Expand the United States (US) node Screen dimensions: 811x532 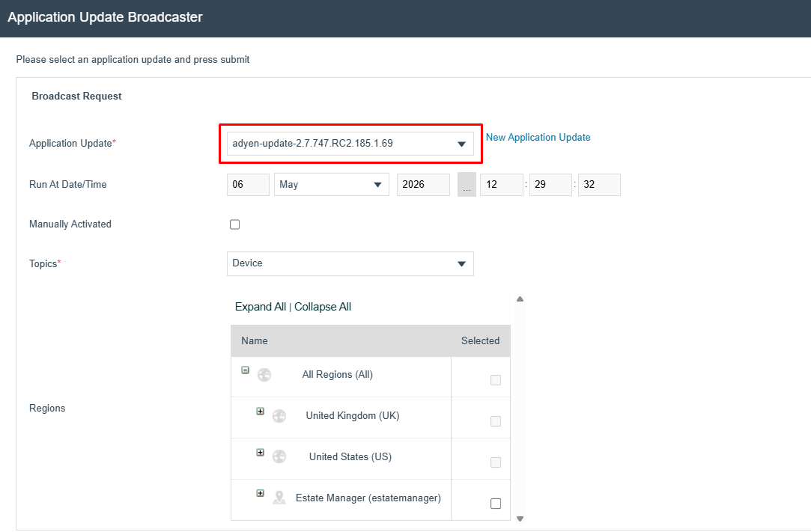[260, 453]
